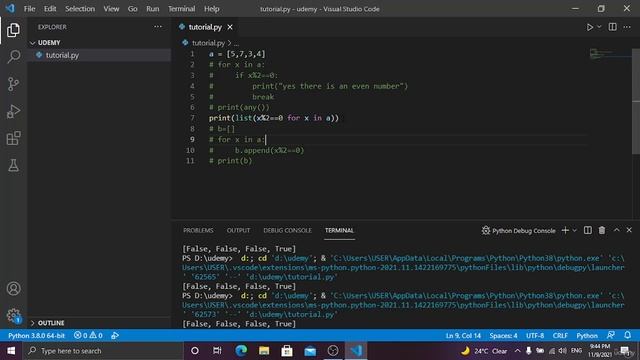The height and width of the screenshot is (360, 640).
Task: Open the Testing flask view
Action: click(x=13, y=165)
